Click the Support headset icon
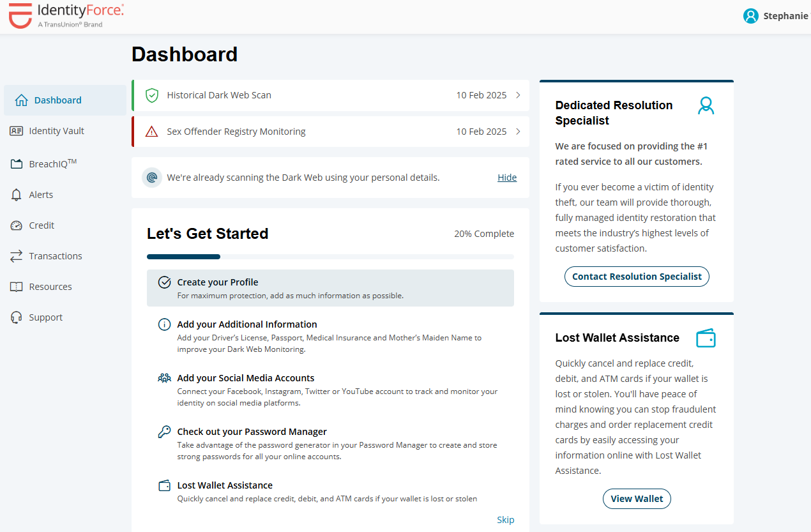Screen dimensions: 811x532 click(17, 317)
